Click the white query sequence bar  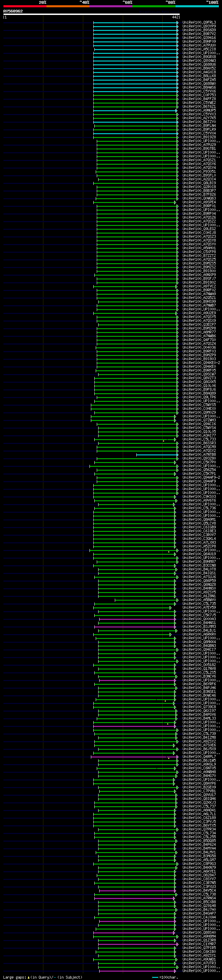coord(92,15)
